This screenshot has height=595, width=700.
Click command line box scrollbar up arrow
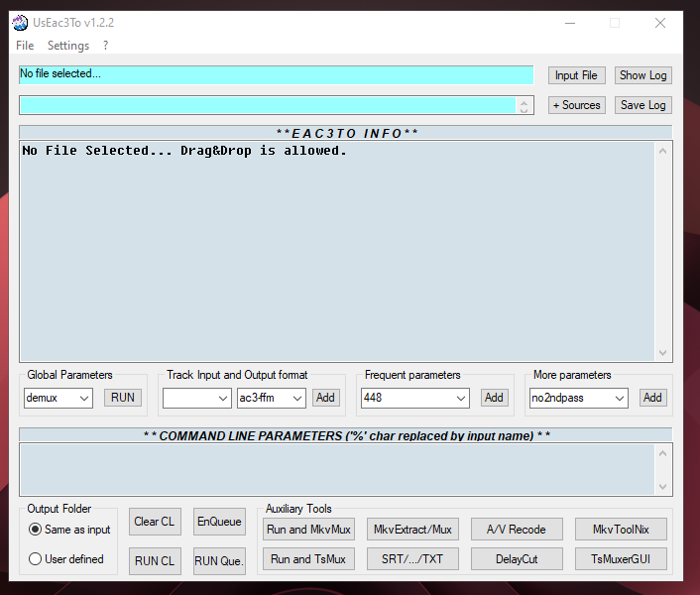click(x=663, y=453)
